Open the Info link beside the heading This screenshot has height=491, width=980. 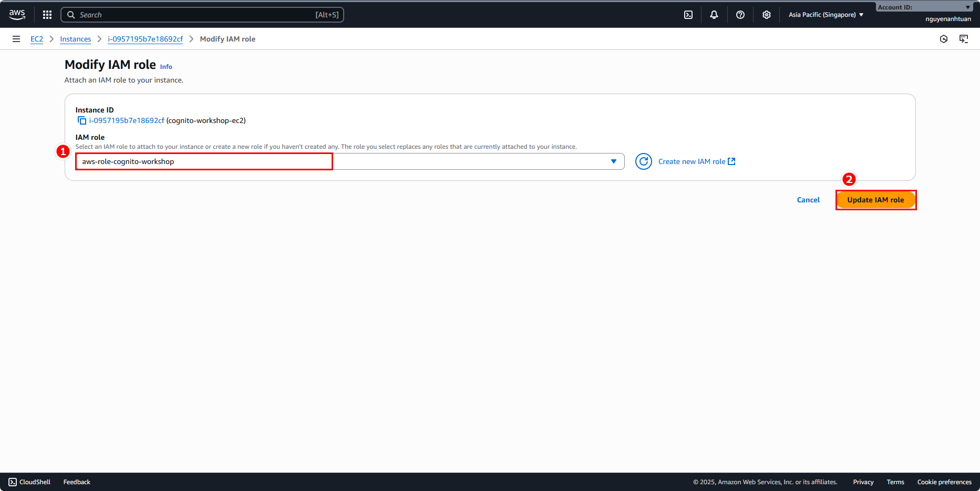166,67
